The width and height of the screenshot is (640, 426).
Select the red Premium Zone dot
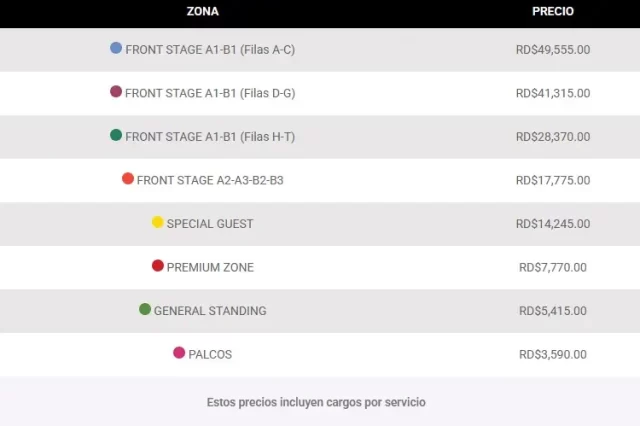[158, 266]
